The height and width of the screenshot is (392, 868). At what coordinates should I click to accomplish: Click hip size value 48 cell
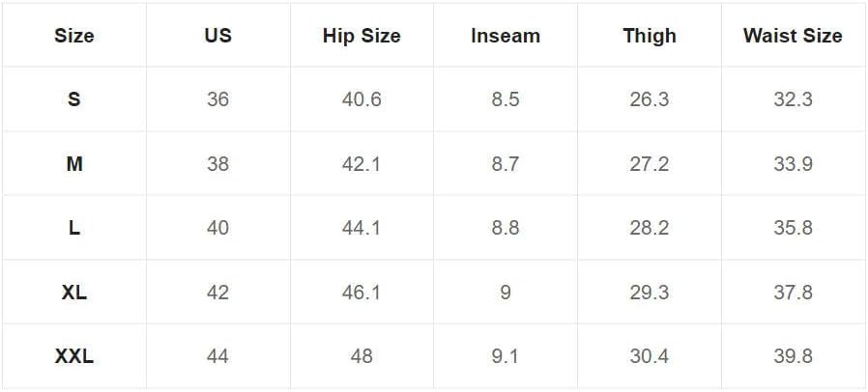point(362,356)
